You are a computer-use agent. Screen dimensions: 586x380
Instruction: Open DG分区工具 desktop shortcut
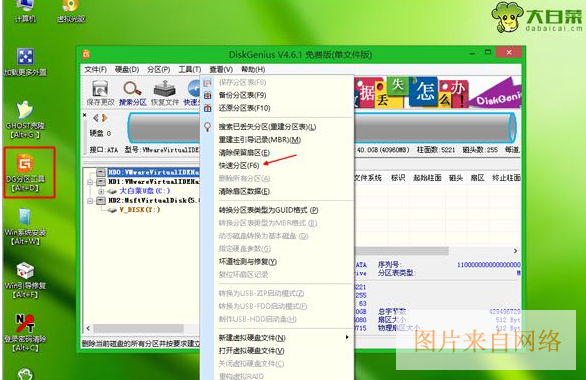coord(25,173)
